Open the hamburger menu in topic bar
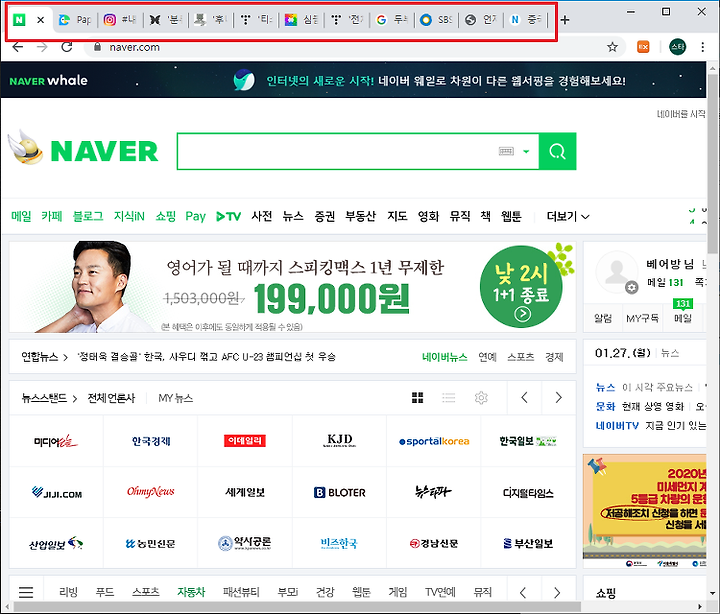This screenshot has width=720, height=614. (26, 592)
